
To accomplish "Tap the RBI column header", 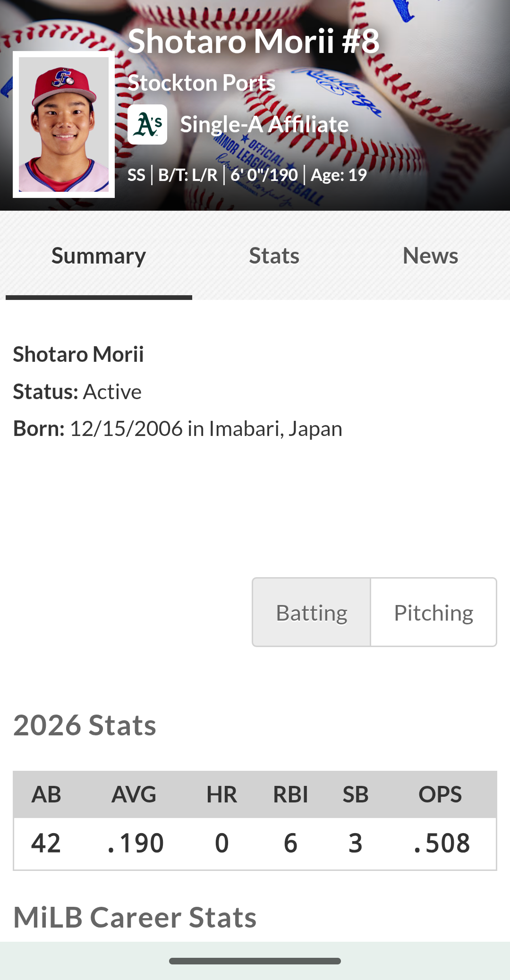I will 290,794.
